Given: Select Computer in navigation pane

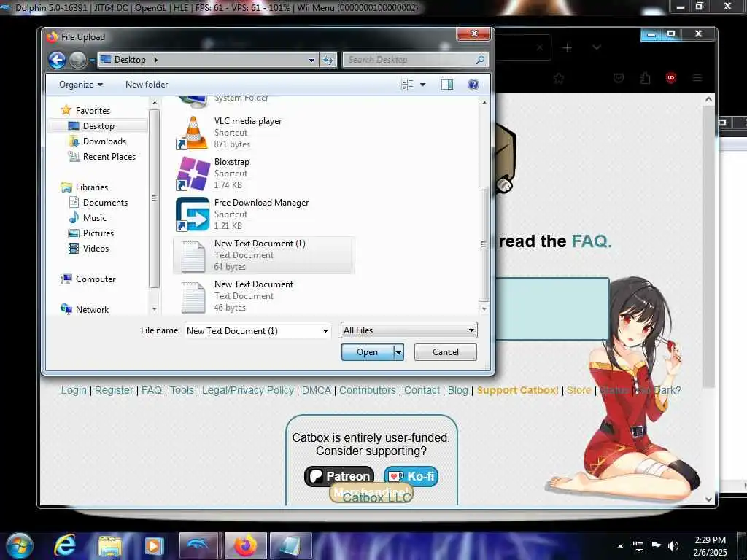Looking at the screenshot, I should click(95, 279).
